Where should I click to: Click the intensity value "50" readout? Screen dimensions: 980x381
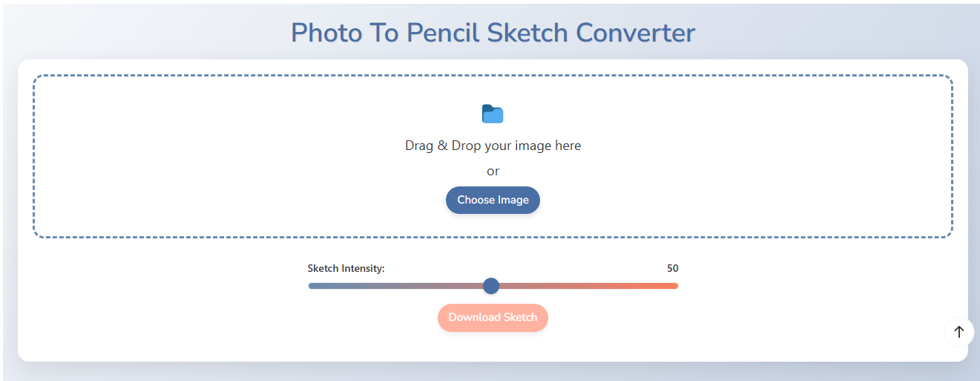pos(672,268)
